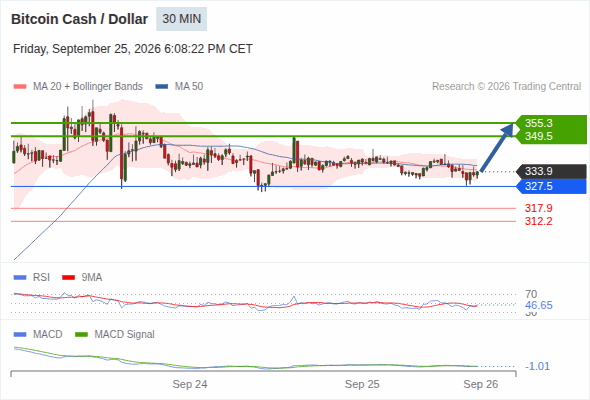Toggle the 9MA legend item
This screenshot has height=400, width=590.
(82, 277)
